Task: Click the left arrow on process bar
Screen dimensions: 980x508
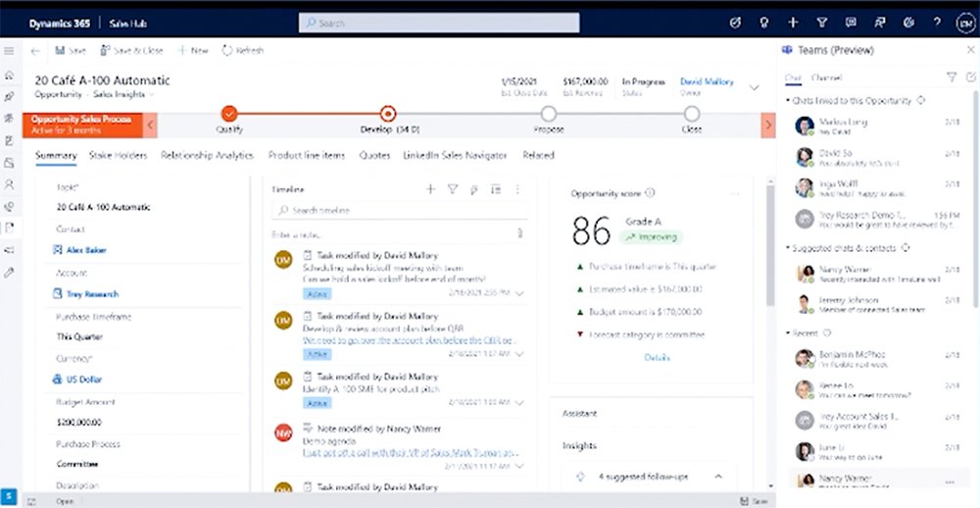Action: click(x=150, y=126)
